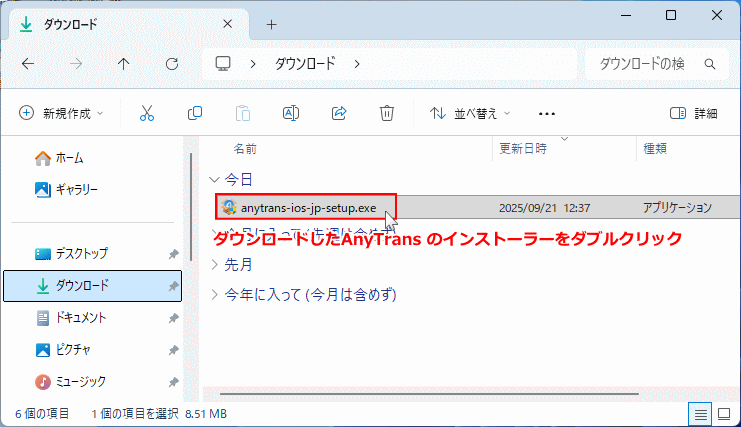
Task: Click the anytrans-ios-jp-setup.exe file icon
Action: [229, 207]
